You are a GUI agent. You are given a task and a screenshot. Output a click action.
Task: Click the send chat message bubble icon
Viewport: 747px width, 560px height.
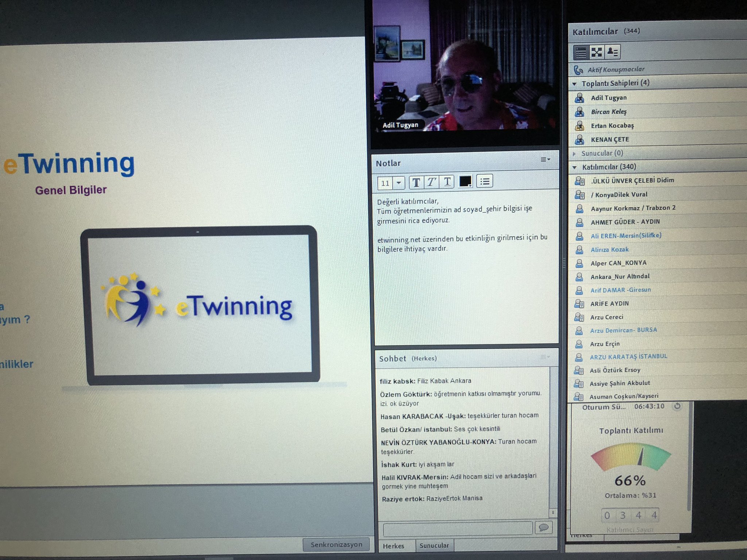click(x=543, y=527)
